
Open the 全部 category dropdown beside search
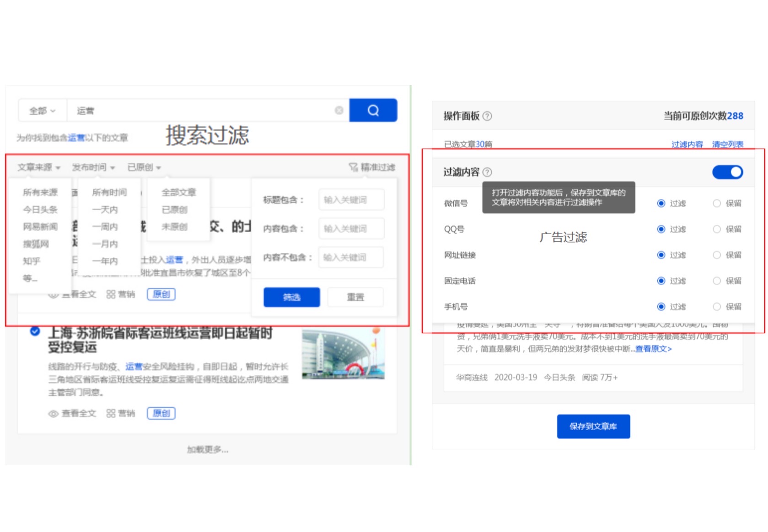[x=41, y=110]
